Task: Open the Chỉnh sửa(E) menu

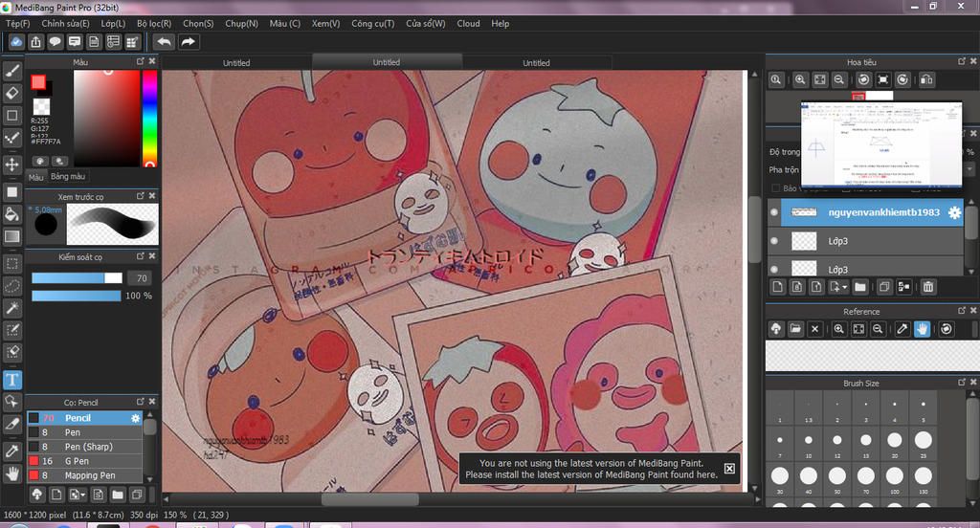Action: tap(66, 24)
